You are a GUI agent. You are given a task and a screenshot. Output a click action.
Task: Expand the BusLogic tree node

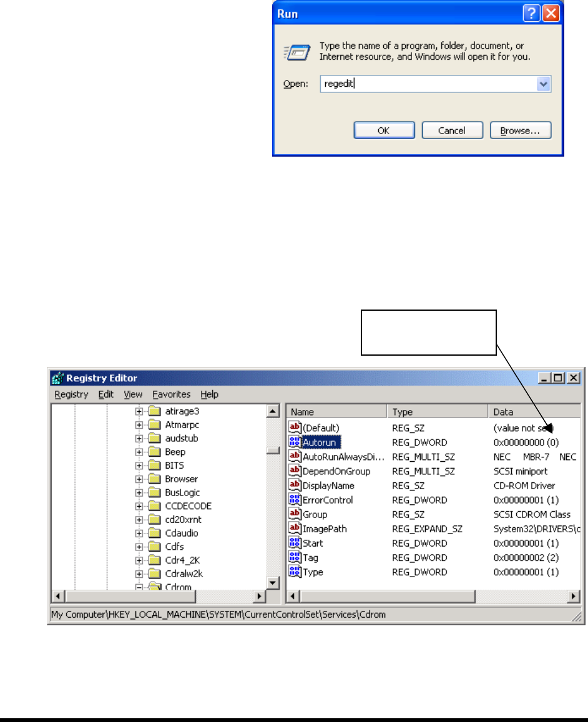[139, 493]
